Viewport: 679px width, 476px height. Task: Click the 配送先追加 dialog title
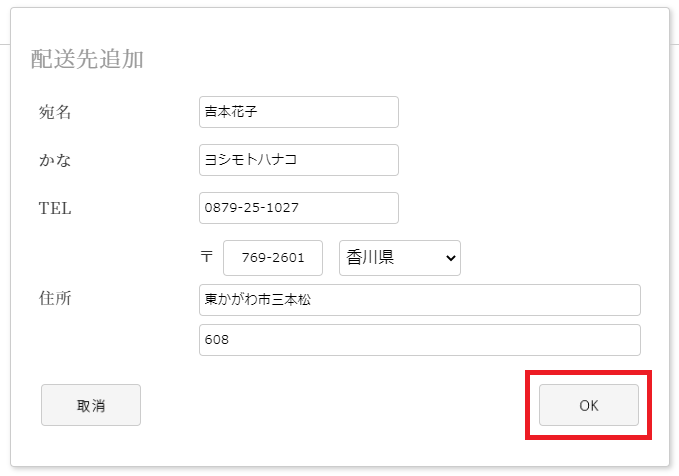tap(87, 59)
